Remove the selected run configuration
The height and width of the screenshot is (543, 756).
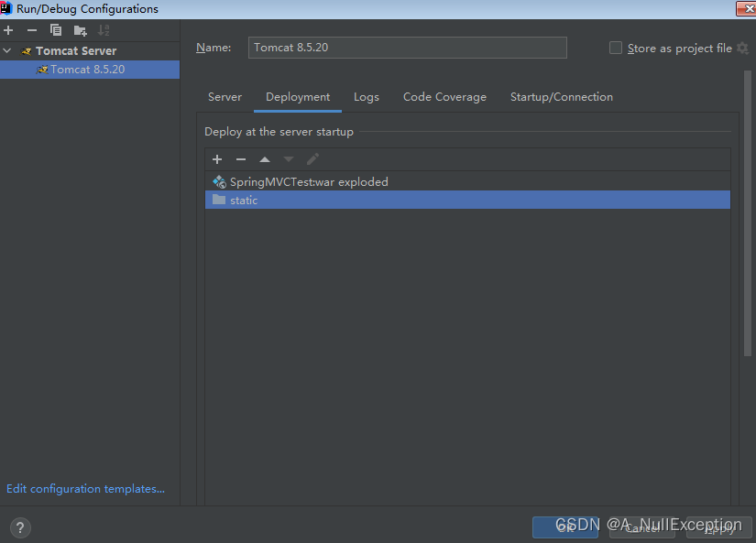32,30
